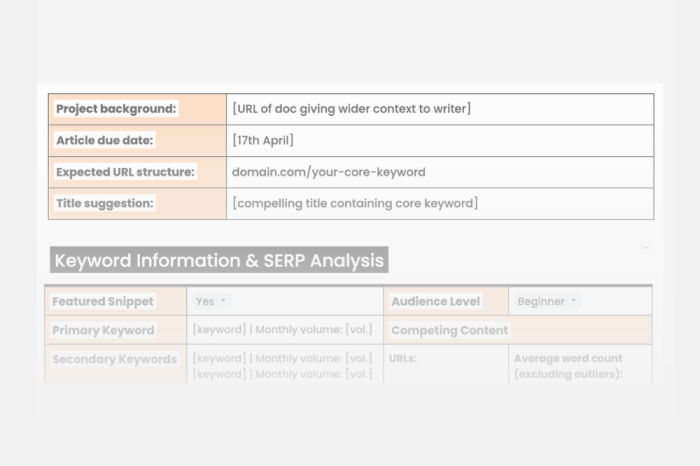Click the 'Title suggestion:' label cell
The height and width of the screenshot is (466, 700).
(x=105, y=203)
